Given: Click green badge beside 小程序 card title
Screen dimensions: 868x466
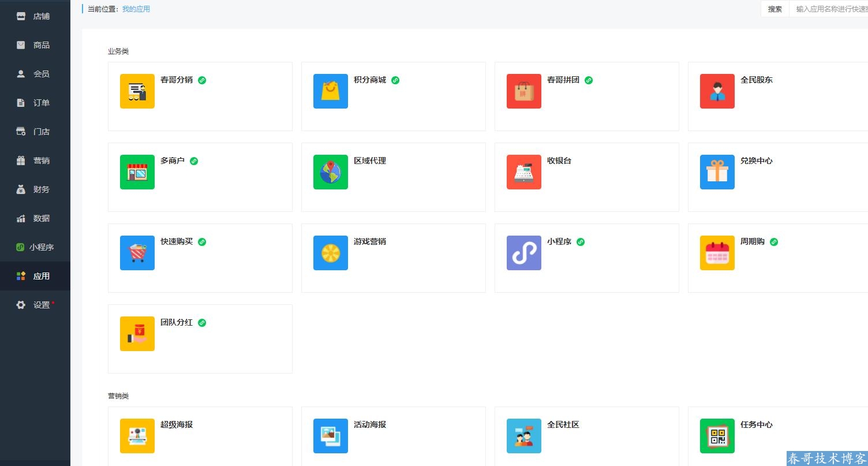Looking at the screenshot, I should coord(581,242).
